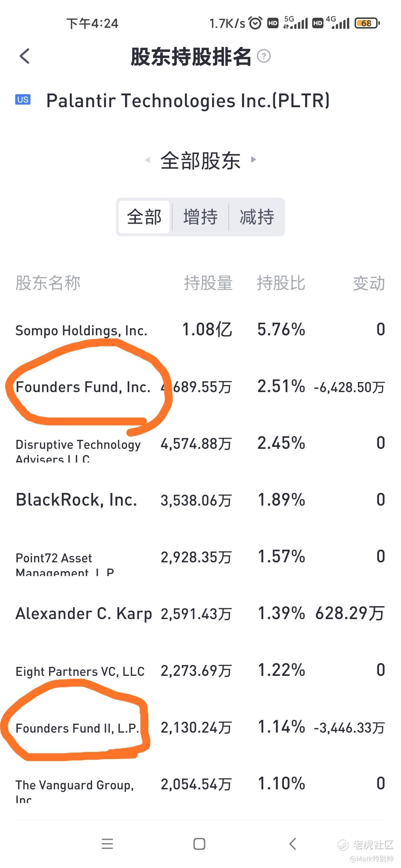Click the right arrow beside 全部股东
The image size is (401, 868).
coord(254,160)
